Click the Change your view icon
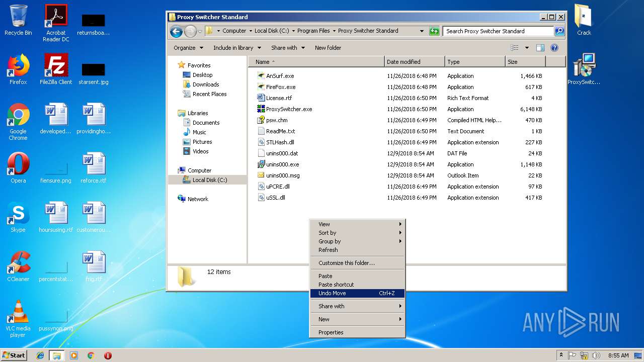 (515, 48)
